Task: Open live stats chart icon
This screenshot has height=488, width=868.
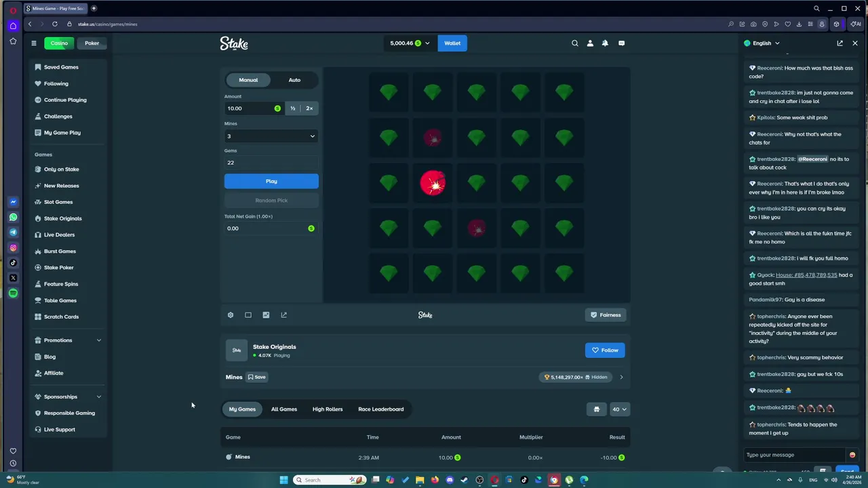Action: tap(266, 315)
